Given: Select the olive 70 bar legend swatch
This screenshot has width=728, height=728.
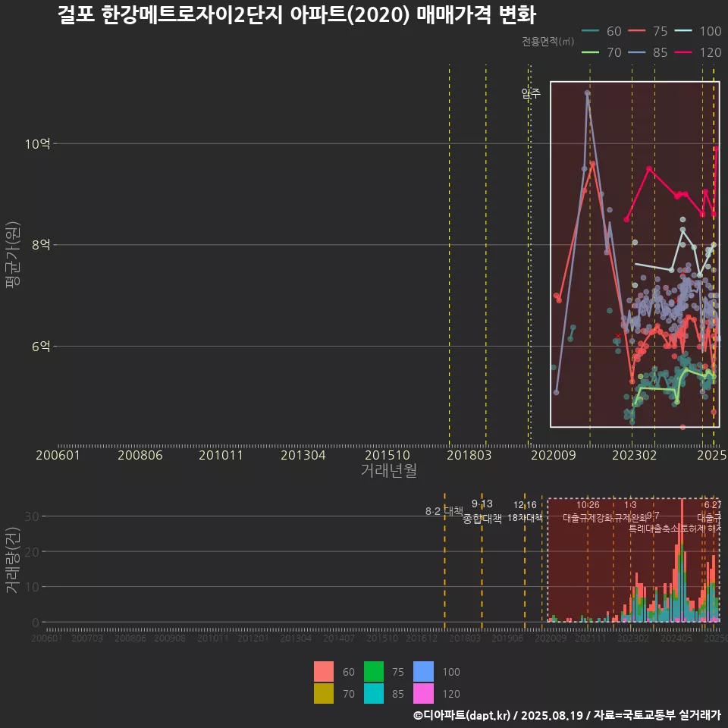Looking at the screenshot, I should [324, 693].
